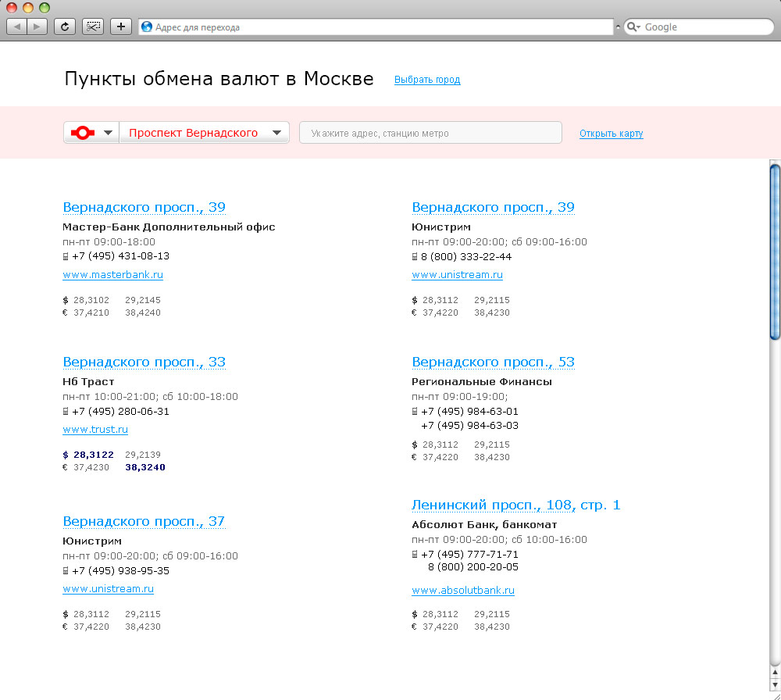Viewport: 781px width, 700px height.
Task: Click the blue vertical scrollbar thumb
Action: click(775, 250)
